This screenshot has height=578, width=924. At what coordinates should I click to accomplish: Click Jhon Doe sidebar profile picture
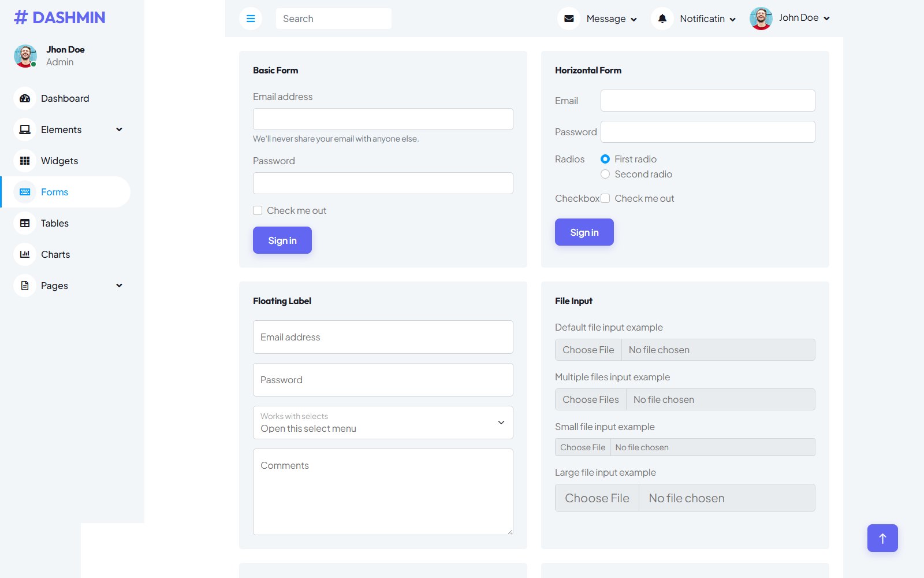pos(25,56)
